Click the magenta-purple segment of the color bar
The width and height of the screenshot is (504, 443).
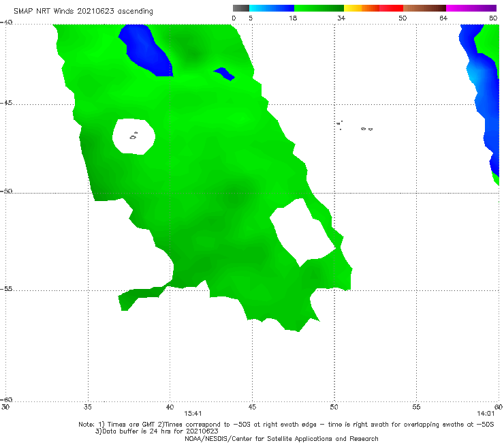(471, 8)
